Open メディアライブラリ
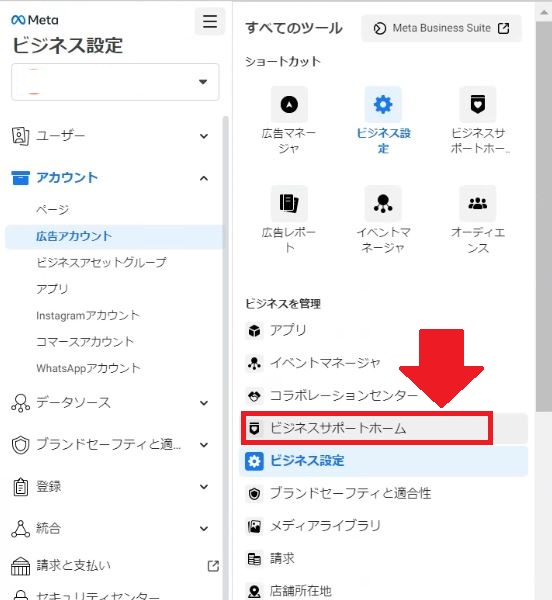 (326, 526)
